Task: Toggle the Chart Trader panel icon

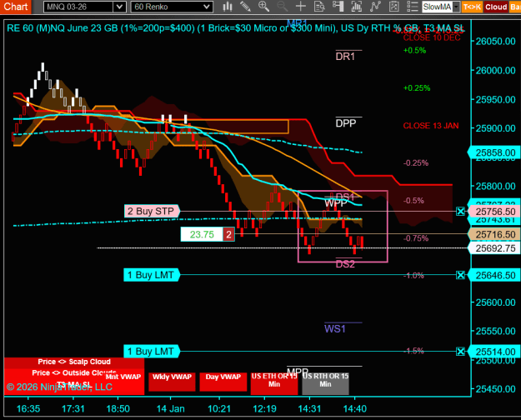Action: point(338,7)
